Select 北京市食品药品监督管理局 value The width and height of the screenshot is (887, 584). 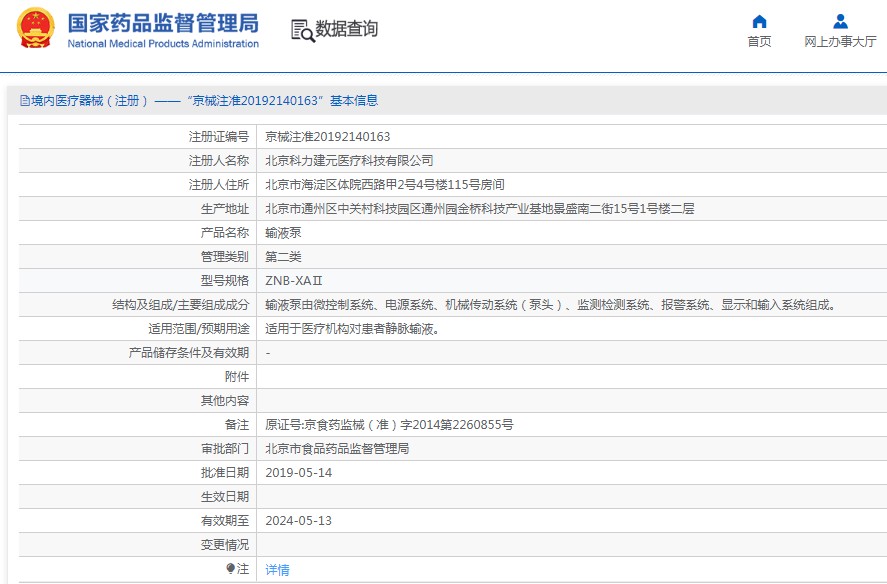(337, 449)
